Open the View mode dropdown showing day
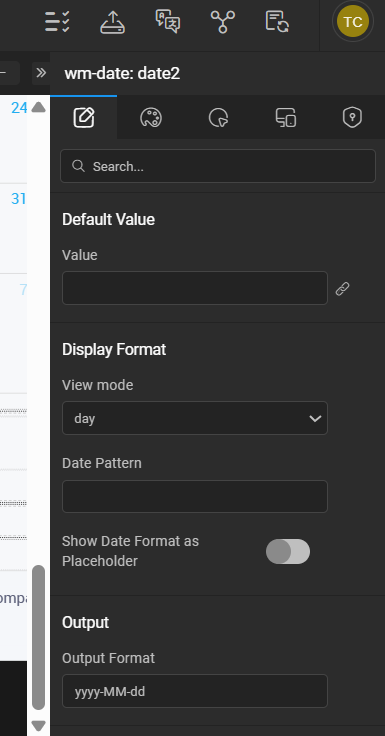 pos(194,418)
